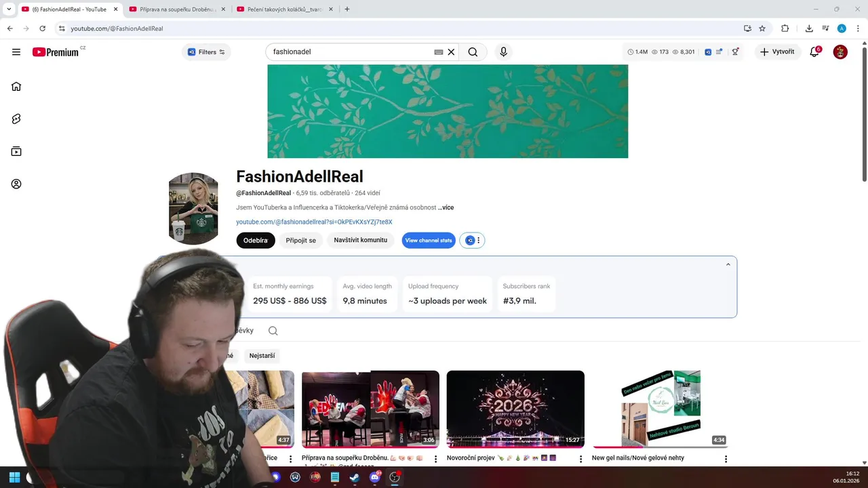The width and height of the screenshot is (868, 488).
Task: Click the Připojit se join button
Action: (x=300, y=241)
